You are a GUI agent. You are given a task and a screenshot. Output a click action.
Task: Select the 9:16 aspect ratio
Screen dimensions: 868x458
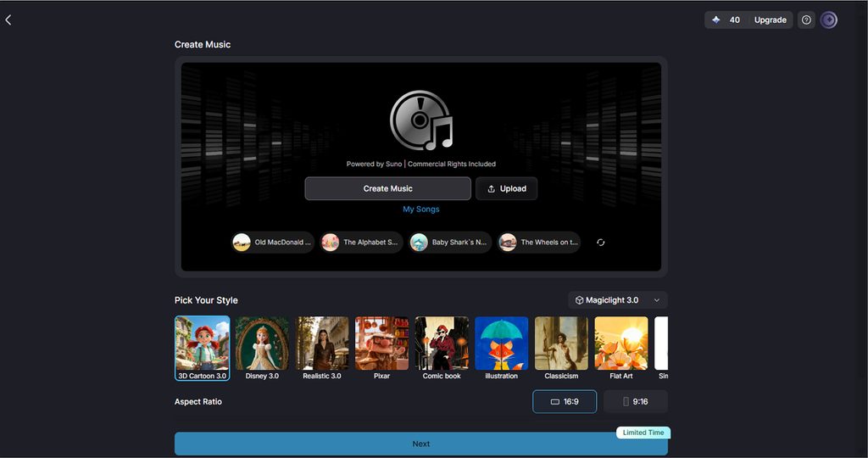636,401
